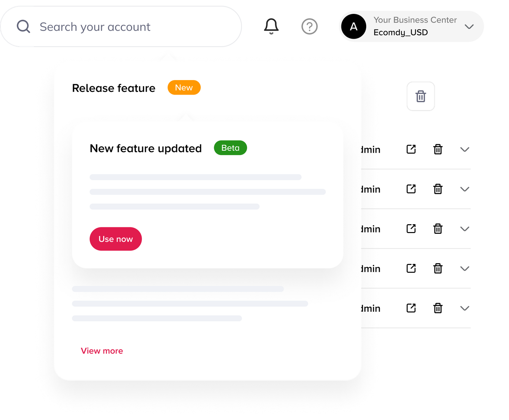Delete the fourth row using its trash icon
509x420 pixels.
pos(438,268)
